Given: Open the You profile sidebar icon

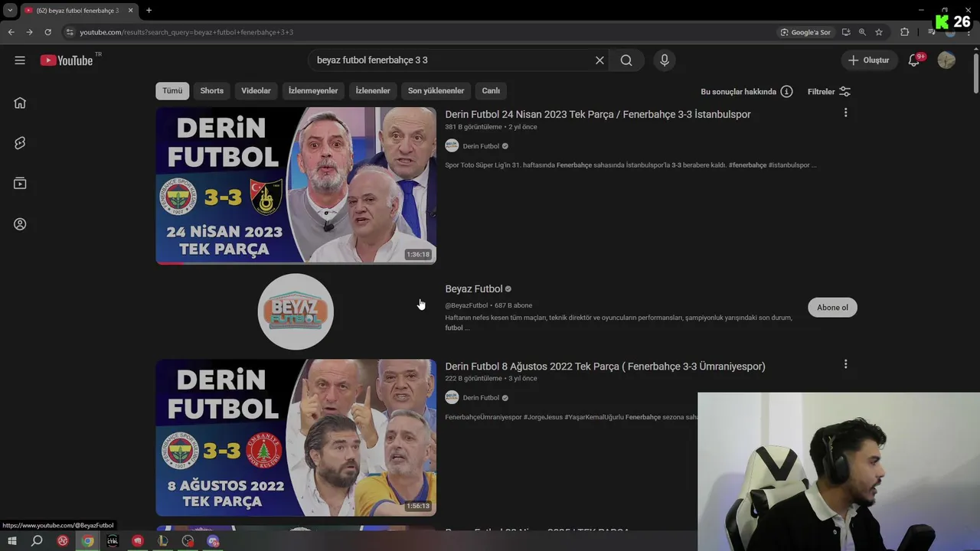Looking at the screenshot, I should point(20,224).
